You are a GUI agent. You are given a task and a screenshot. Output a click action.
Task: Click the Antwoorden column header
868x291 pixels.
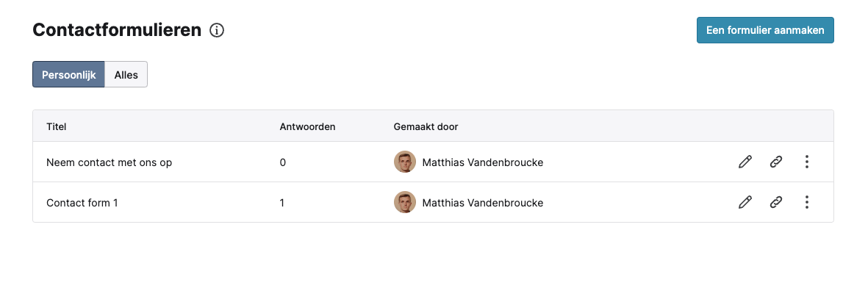pyautogui.click(x=307, y=126)
